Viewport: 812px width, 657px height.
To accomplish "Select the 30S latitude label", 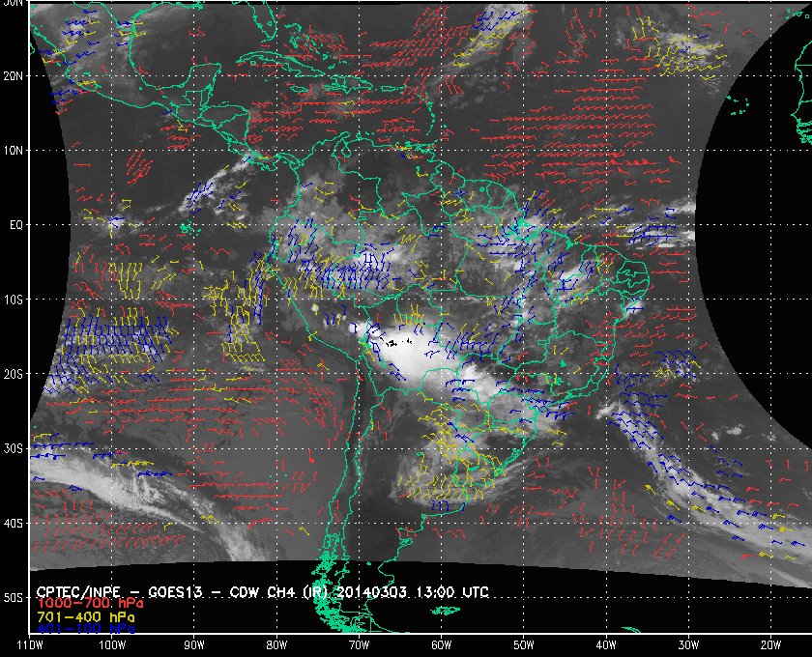I will click(13, 449).
